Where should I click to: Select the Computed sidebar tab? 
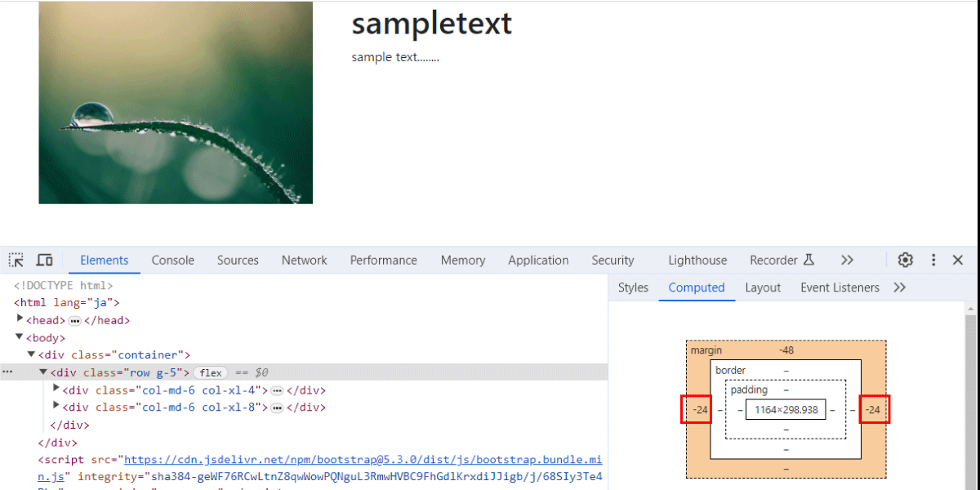(697, 287)
